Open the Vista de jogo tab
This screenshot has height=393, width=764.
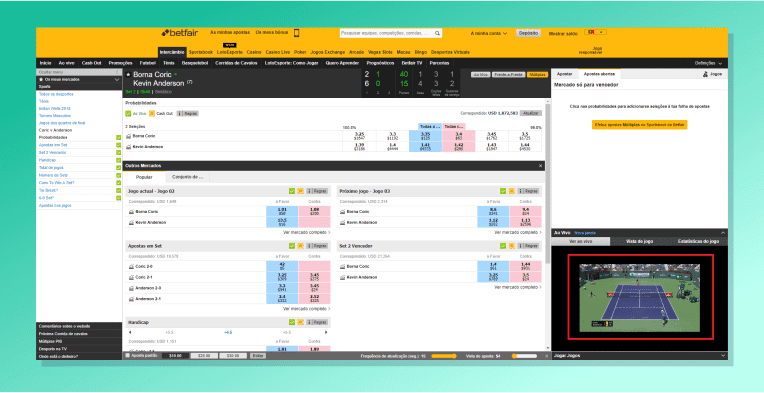point(640,241)
